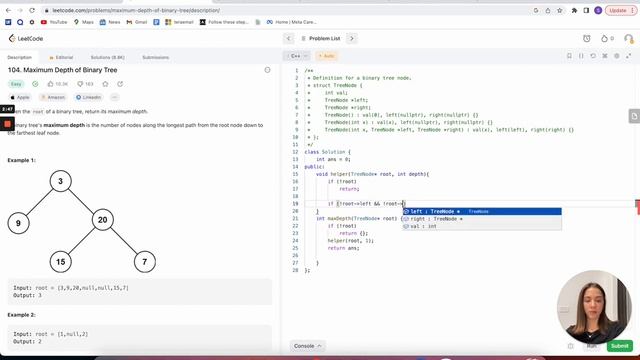
Task: Open the Gmail bookmark
Action: (x=137, y=22)
